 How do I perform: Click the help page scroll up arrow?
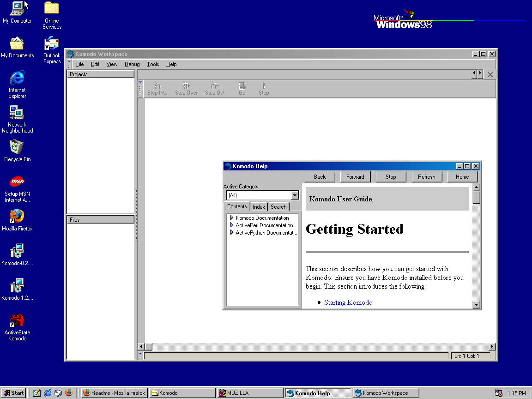[477, 187]
